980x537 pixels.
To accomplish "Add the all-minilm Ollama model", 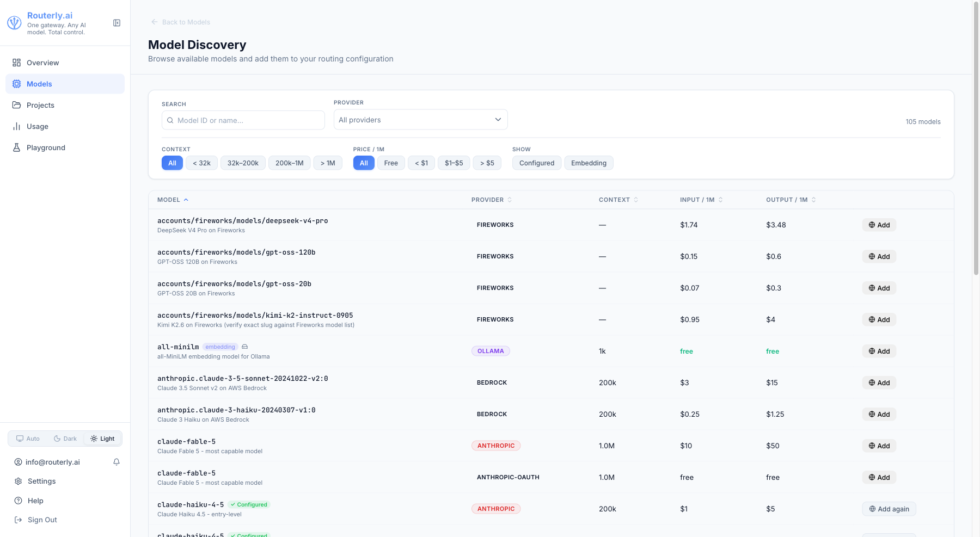I will tap(879, 351).
